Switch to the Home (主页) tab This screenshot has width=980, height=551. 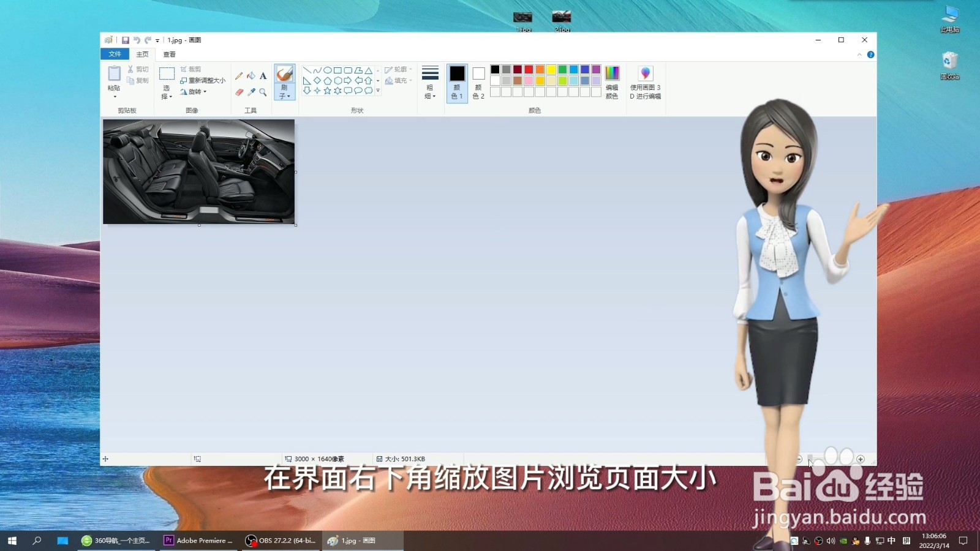(142, 54)
